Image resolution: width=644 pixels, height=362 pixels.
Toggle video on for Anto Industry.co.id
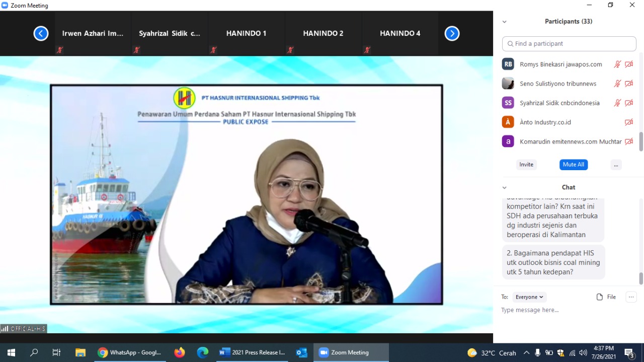pyautogui.click(x=629, y=121)
